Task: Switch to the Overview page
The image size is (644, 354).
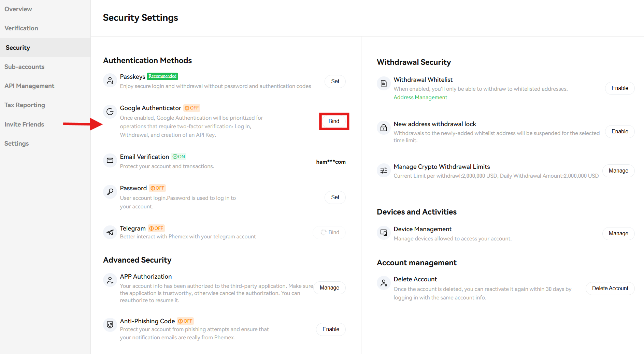Action: click(18, 9)
